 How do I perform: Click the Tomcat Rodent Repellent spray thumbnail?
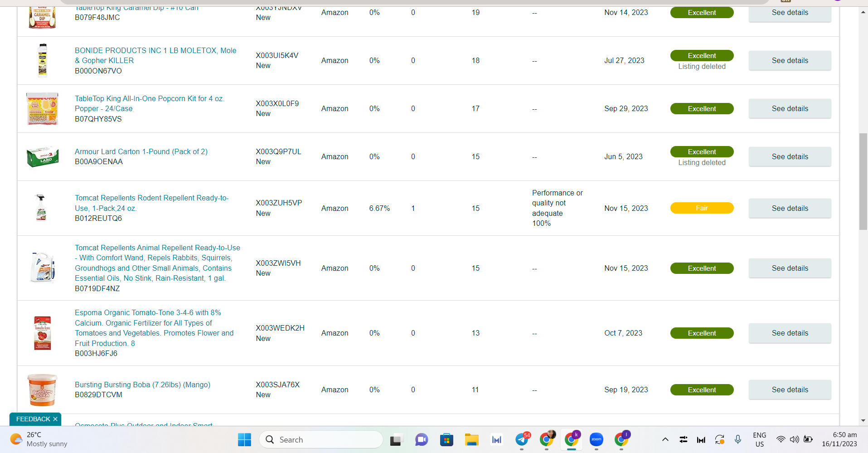pyautogui.click(x=41, y=208)
